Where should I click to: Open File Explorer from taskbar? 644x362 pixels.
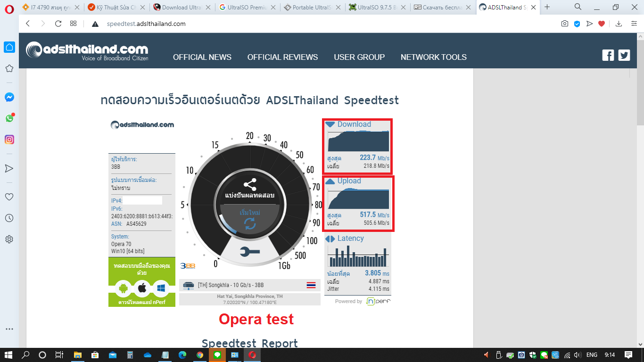(78, 354)
